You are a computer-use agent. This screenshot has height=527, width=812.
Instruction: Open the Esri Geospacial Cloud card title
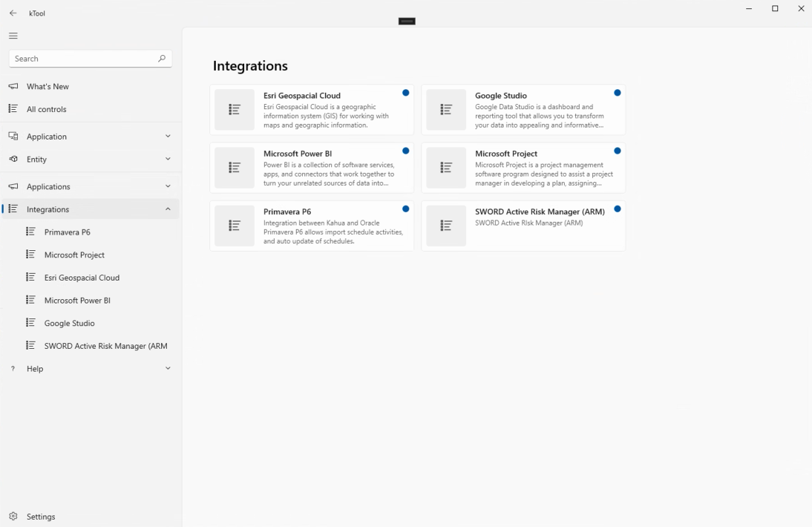tap(302, 96)
